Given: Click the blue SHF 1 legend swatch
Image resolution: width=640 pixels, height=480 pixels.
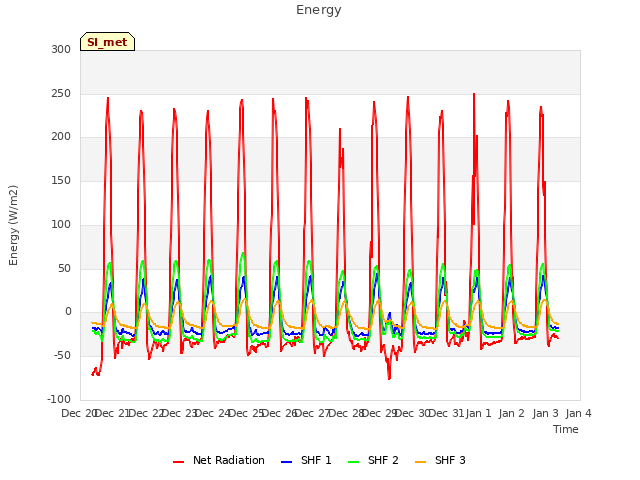Looking at the screenshot, I should point(287,462).
